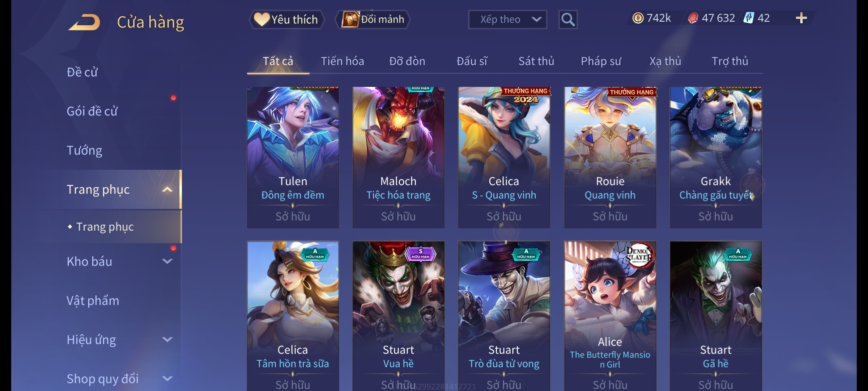Tap the gold coin currency icon

pos(638,18)
